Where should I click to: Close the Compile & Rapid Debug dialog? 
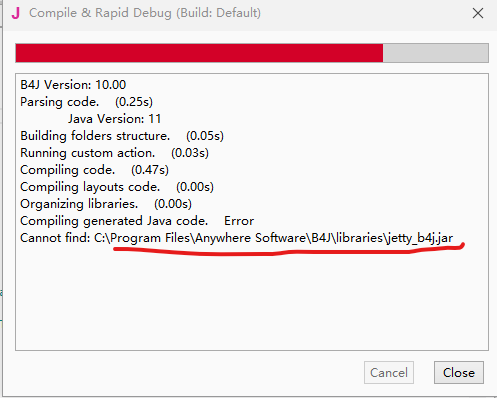pos(478,13)
